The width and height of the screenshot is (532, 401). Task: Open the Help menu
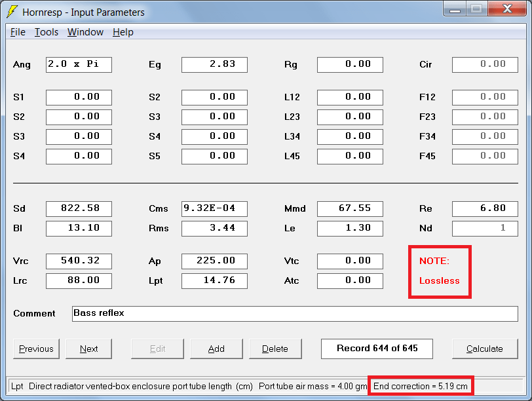pyautogui.click(x=123, y=32)
